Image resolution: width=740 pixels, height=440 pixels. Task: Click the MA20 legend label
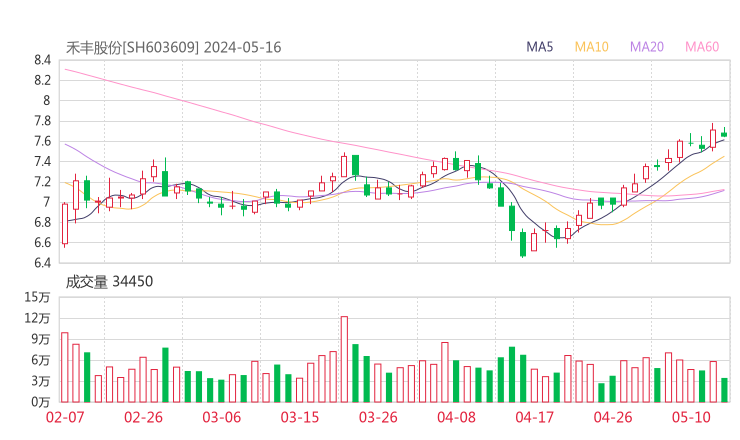pos(647,47)
